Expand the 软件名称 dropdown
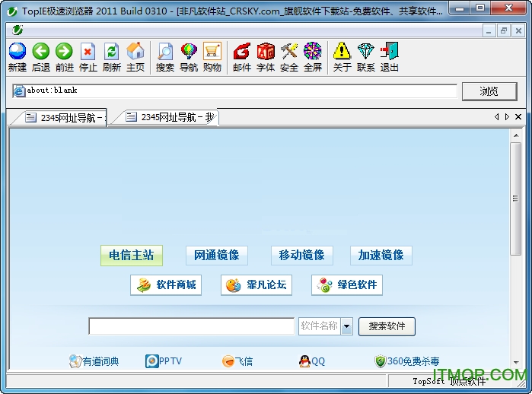The height and width of the screenshot is (394, 532). click(347, 326)
